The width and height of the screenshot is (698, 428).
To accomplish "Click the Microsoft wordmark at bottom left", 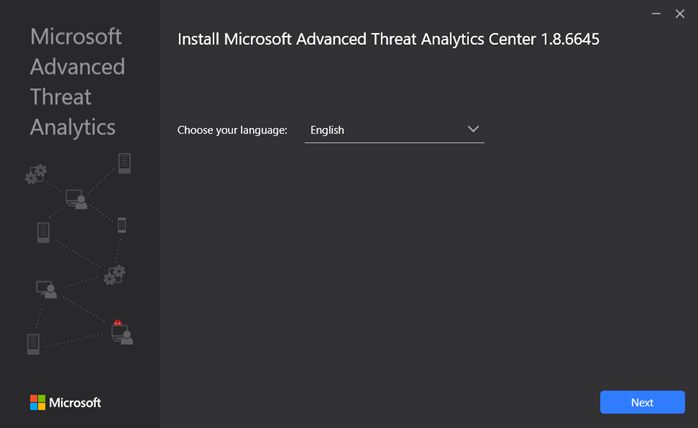I will [75, 403].
